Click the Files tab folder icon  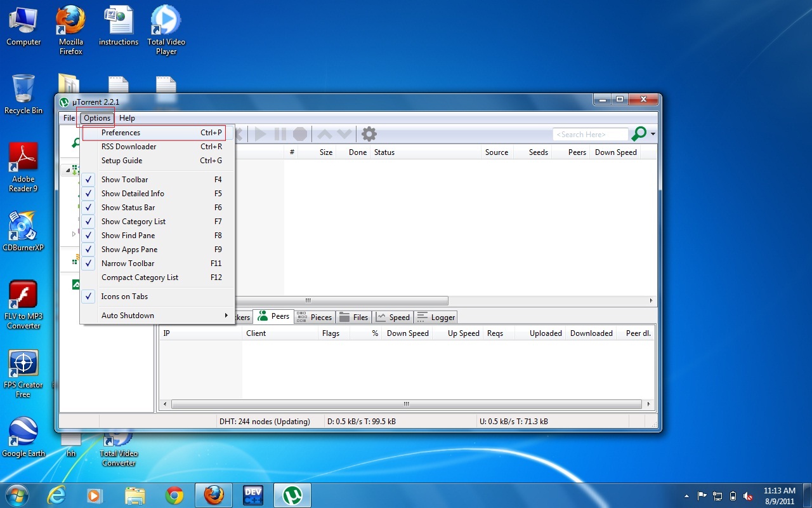[344, 317]
